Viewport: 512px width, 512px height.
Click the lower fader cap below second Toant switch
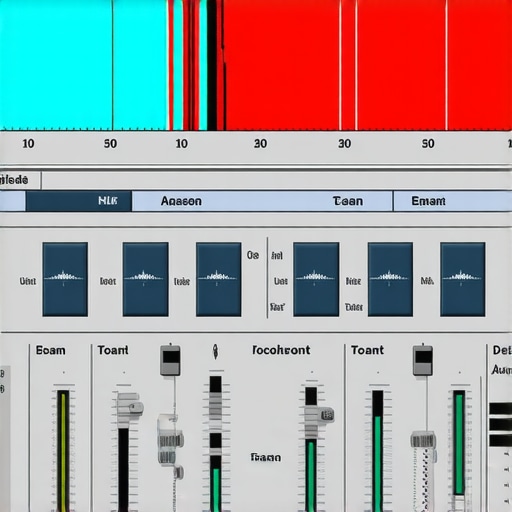point(423,440)
